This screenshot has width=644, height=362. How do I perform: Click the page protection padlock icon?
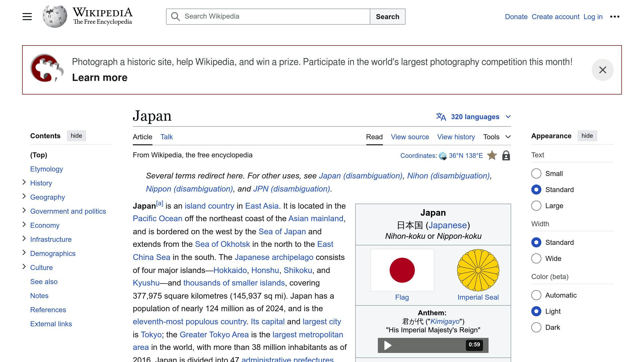[506, 155]
